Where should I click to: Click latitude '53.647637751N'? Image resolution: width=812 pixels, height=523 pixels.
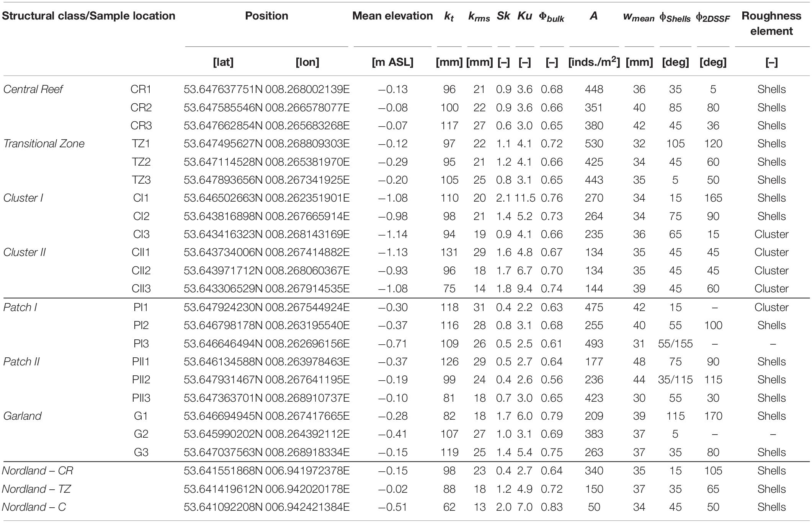[x=223, y=90]
